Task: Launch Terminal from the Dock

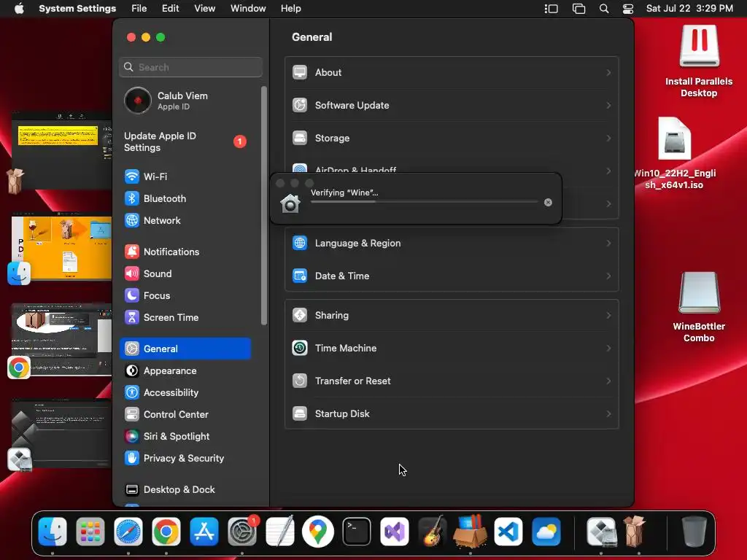Action: pyautogui.click(x=356, y=532)
